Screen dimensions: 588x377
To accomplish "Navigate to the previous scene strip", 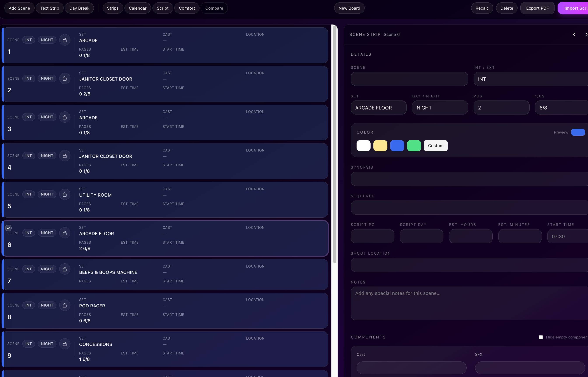I will 574,34.
